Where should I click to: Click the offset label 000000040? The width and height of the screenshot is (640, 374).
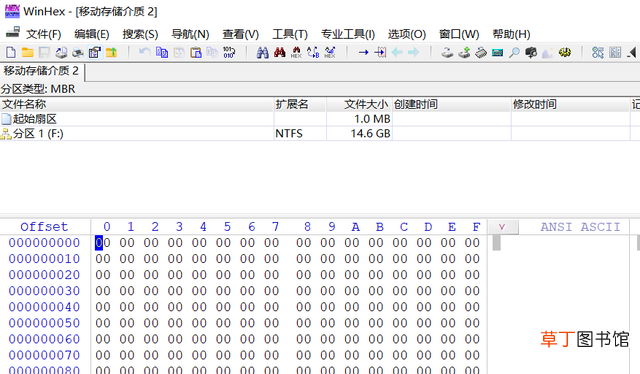(44, 307)
